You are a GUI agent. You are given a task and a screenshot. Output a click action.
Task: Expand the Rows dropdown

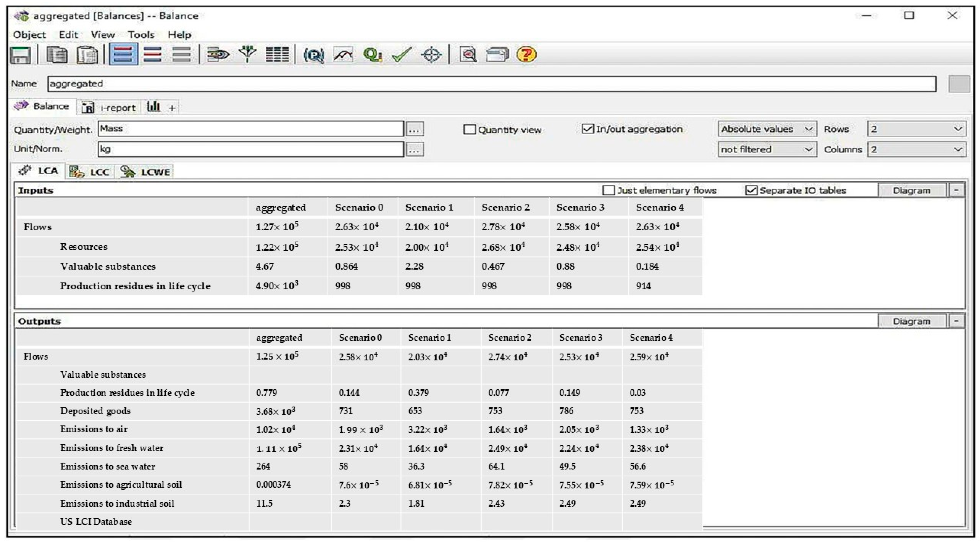[x=916, y=129]
